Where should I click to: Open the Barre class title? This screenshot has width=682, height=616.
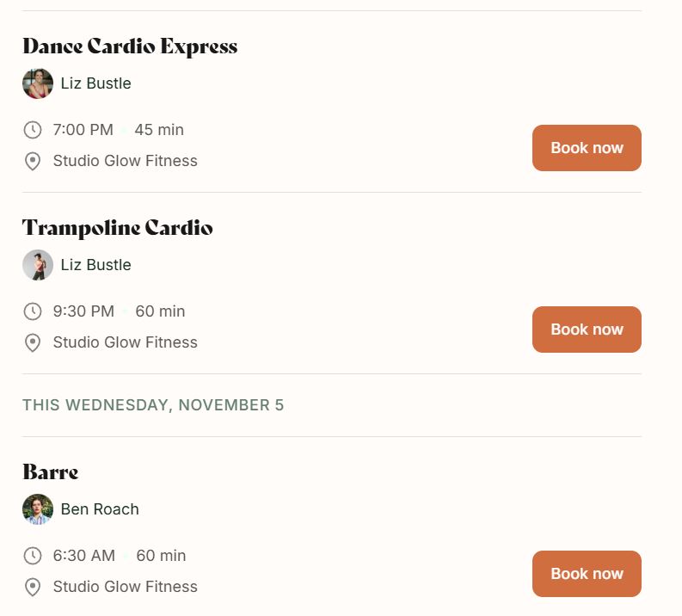51,472
